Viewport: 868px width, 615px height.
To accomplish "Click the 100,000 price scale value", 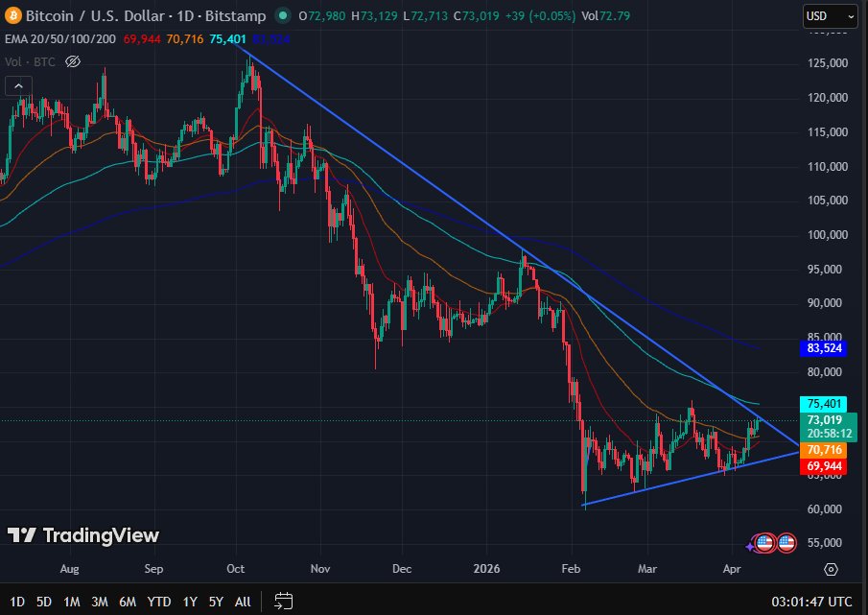I will pyautogui.click(x=828, y=235).
